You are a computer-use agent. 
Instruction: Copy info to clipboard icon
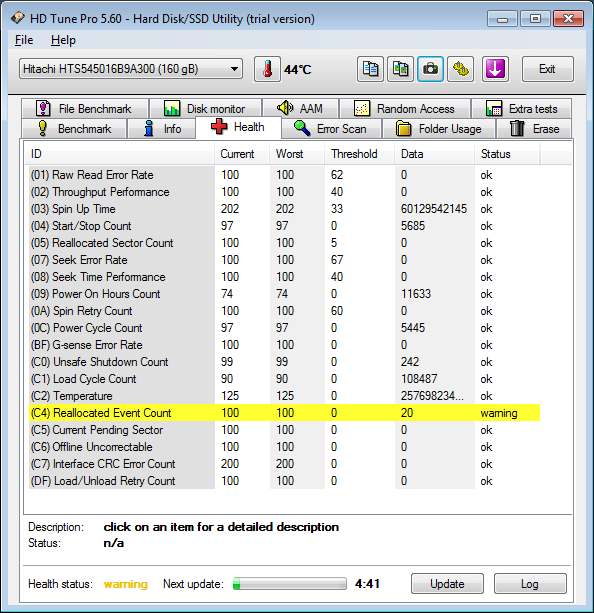click(370, 69)
